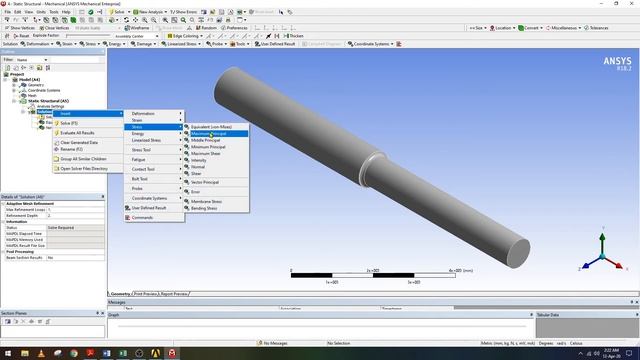Open Deformation results toolbar dropdown
Viewport: 640px width, 360px height.
[x=37, y=44]
